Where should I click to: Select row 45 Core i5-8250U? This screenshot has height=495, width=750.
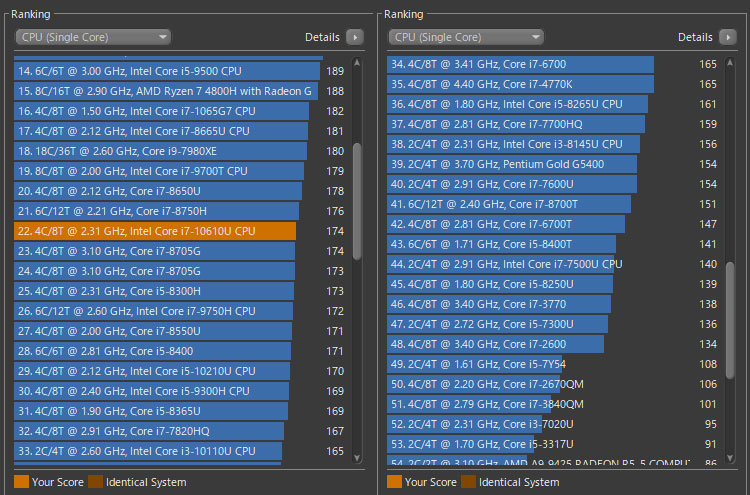(x=552, y=284)
